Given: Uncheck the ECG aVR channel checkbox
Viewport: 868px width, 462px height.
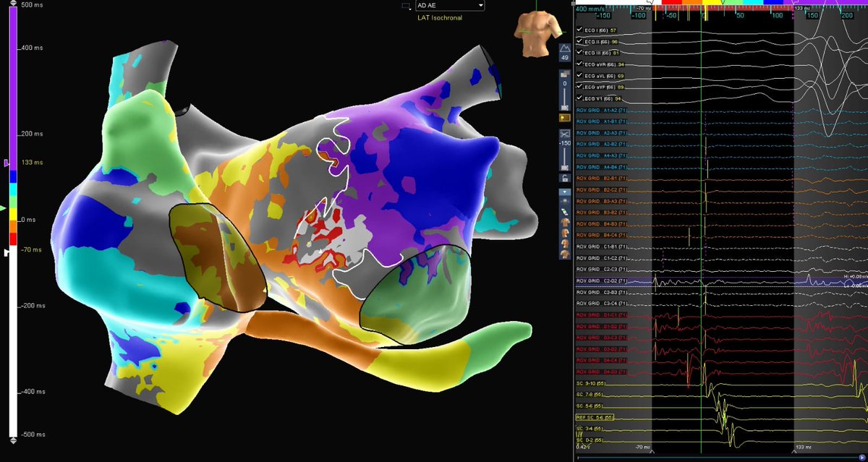Looking at the screenshot, I should [579, 64].
